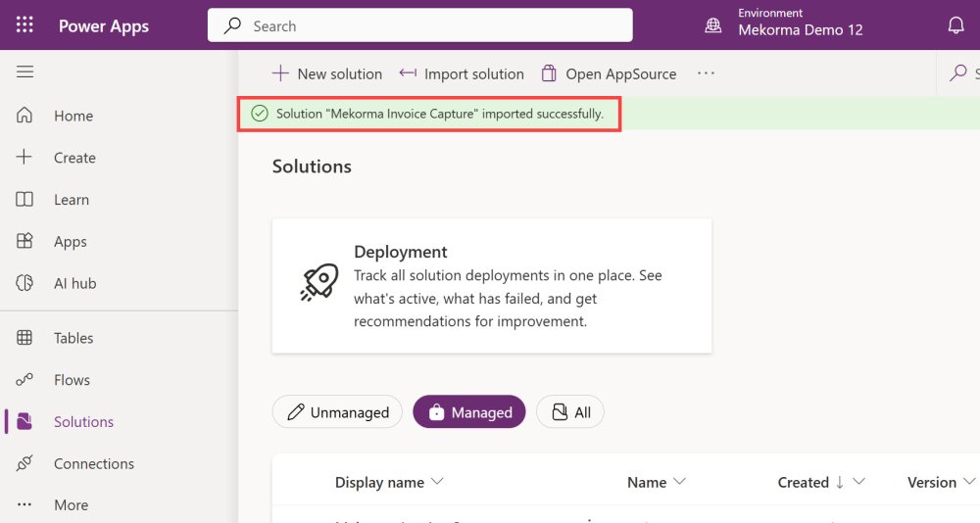Open the app launcher waffle icon
The width and height of the screenshot is (980, 523).
coord(24,25)
